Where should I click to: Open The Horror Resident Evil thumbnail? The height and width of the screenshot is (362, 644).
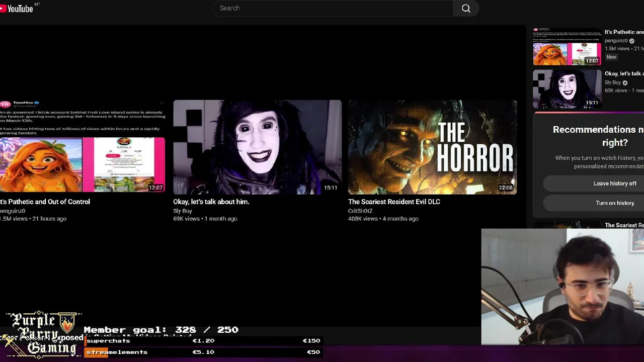[432, 147]
